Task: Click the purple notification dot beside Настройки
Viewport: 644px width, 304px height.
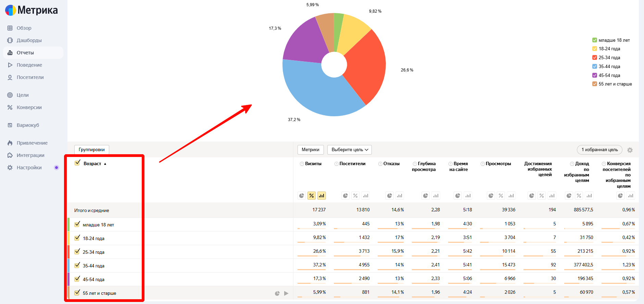Action: (x=56, y=168)
